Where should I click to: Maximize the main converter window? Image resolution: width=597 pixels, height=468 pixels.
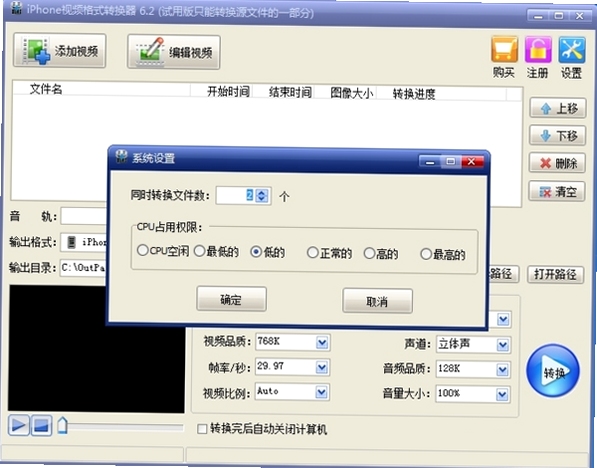[x=559, y=16]
